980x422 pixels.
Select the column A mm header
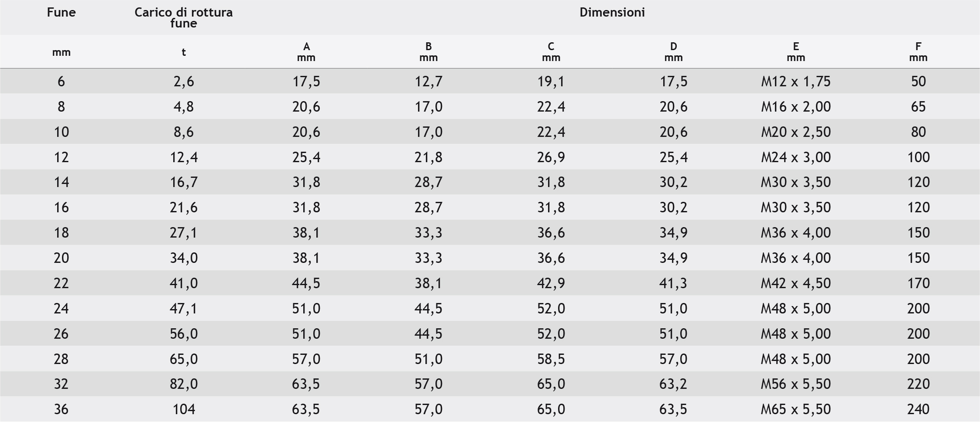[x=306, y=52]
